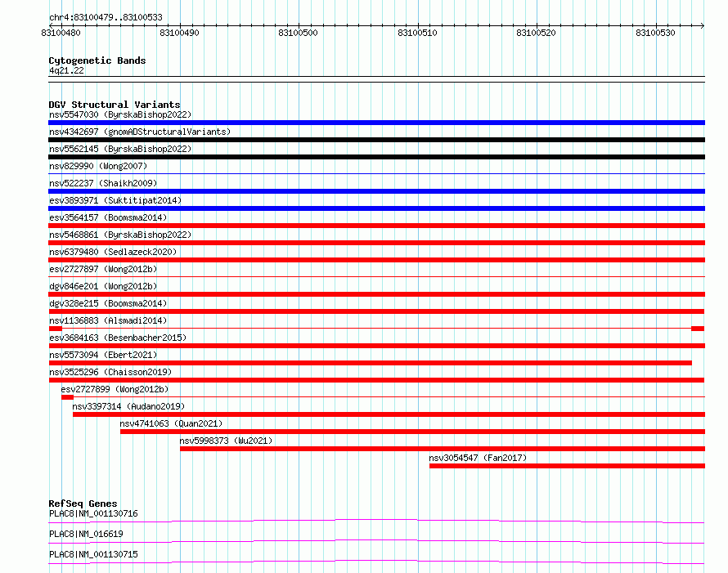Click nsv829990 (Wong2007) label
The height and width of the screenshot is (573, 728).
98,166
